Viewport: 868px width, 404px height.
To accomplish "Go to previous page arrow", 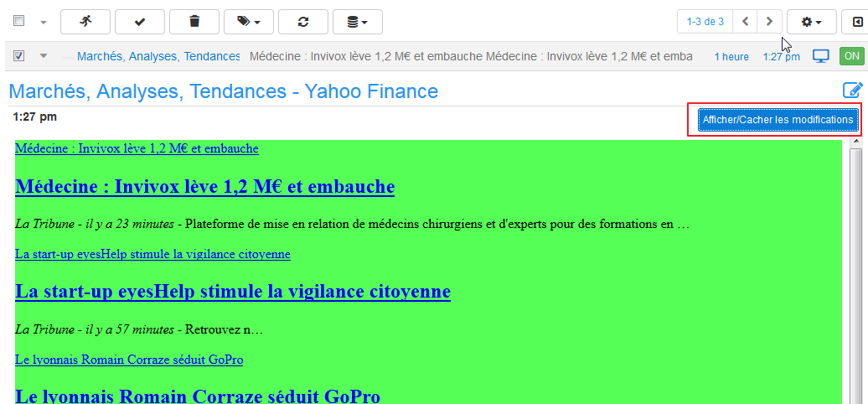I will click(745, 22).
